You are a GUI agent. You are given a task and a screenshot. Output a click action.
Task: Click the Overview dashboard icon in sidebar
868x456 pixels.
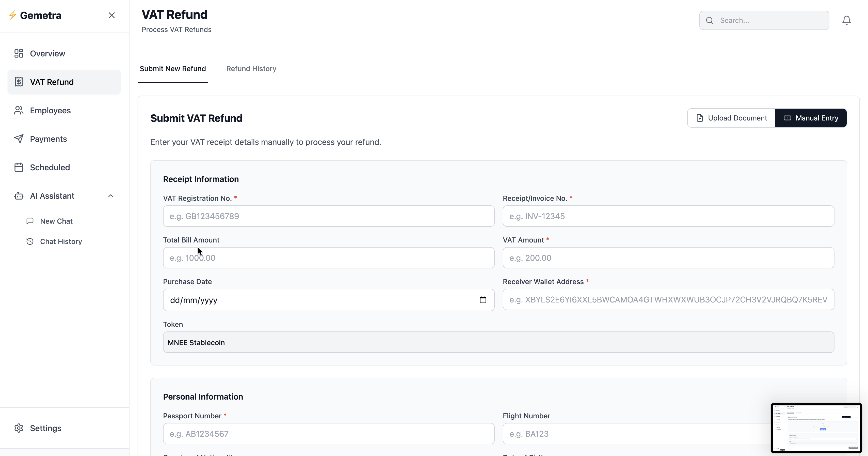point(19,53)
